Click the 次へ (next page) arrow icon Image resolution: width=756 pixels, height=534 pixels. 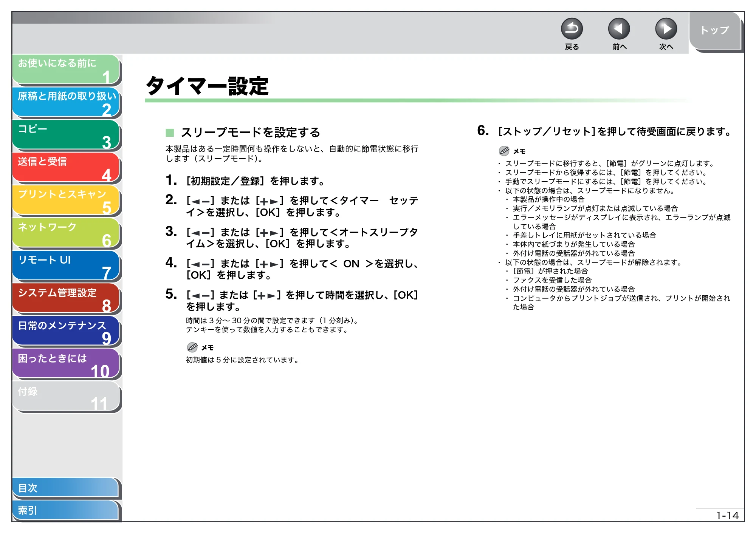coord(666,29)
